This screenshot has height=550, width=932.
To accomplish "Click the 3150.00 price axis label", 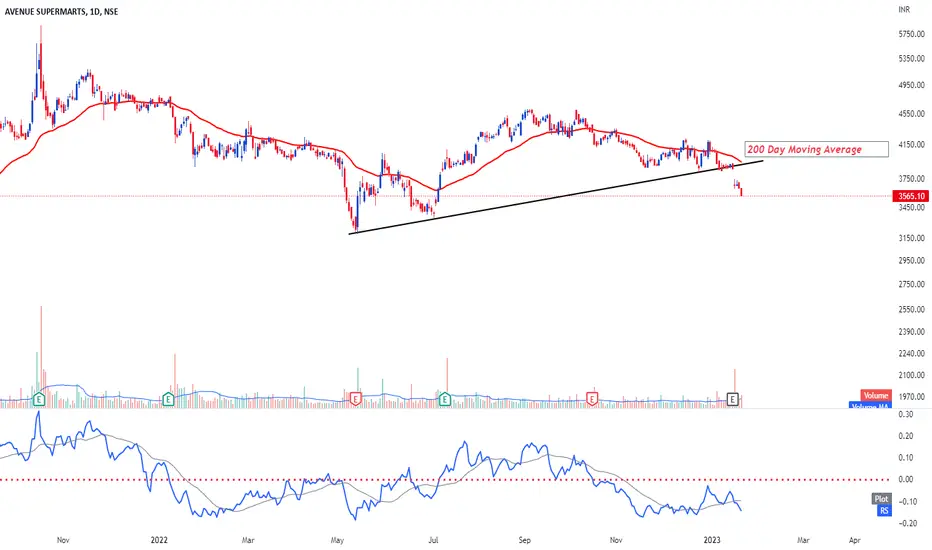I will pos(912,238).
